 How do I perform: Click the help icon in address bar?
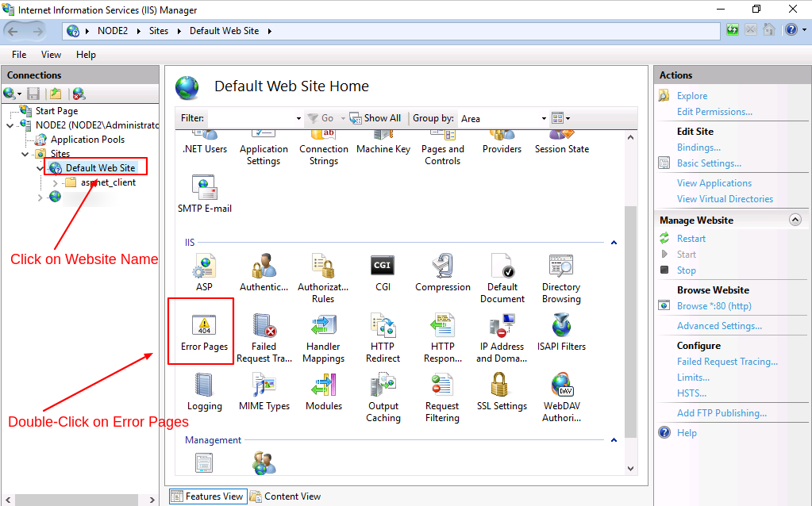(791, 29)
